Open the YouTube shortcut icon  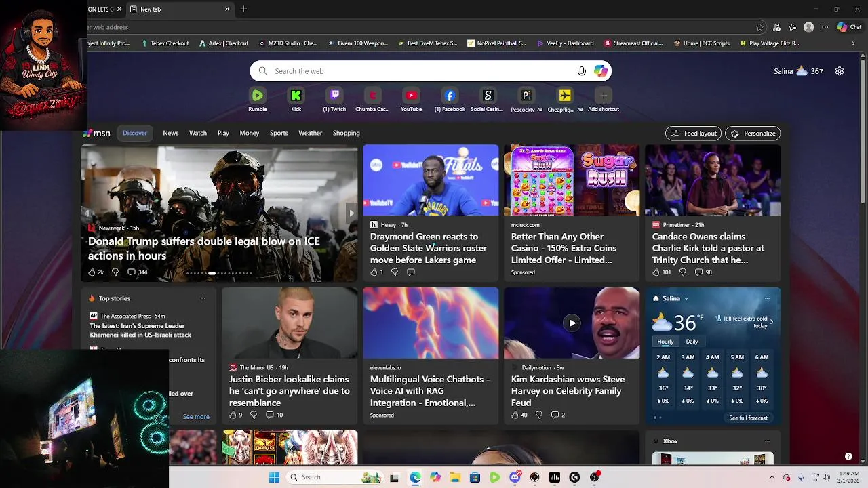(411, 96)
